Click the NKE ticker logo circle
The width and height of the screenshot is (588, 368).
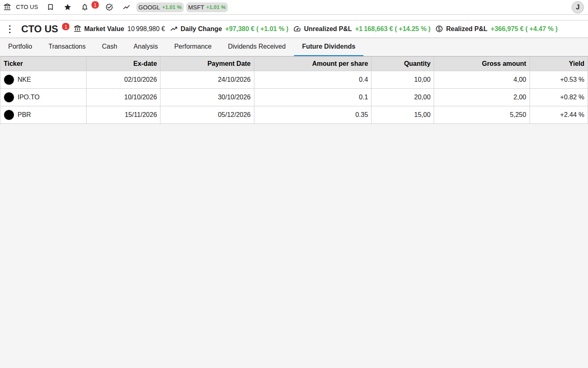pos(9,80)
